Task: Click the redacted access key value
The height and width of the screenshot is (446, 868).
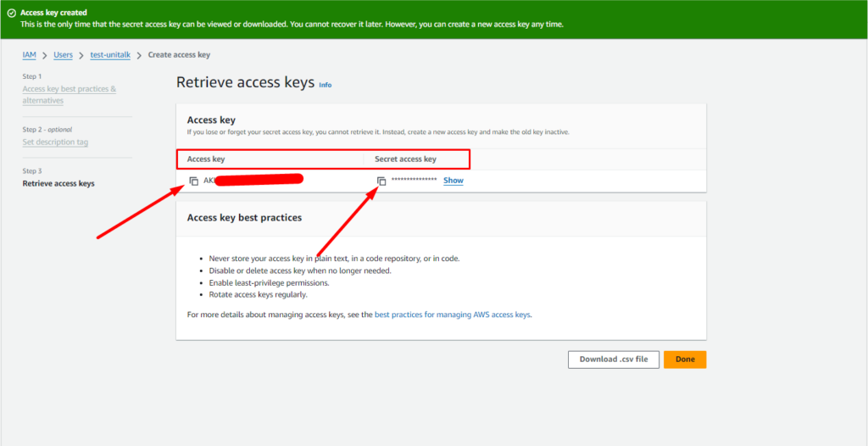Action: tap(254, 180)
